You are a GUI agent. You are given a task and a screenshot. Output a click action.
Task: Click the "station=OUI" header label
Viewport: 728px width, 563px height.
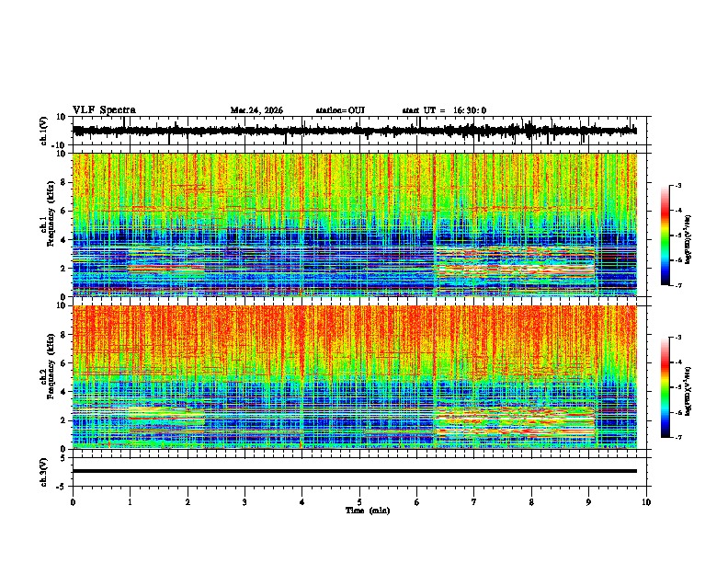[340, 110]
